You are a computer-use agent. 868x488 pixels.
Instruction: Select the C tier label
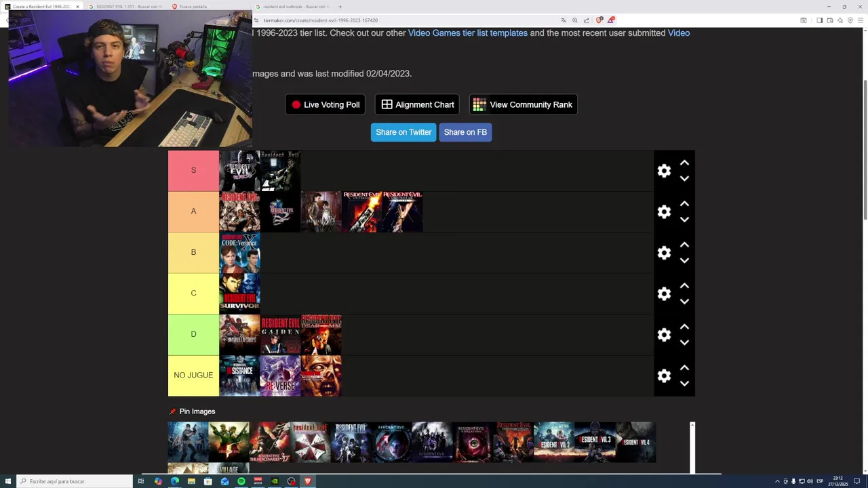click(193, 293)
